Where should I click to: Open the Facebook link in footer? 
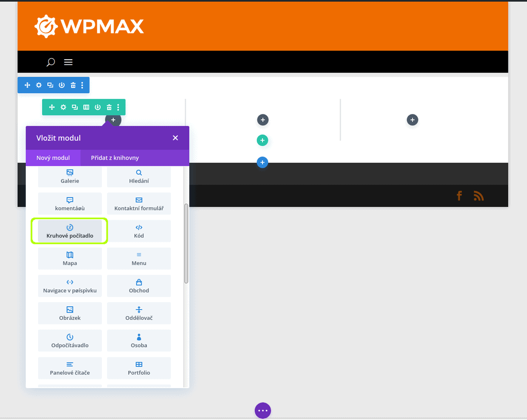[x=459, y=196]
